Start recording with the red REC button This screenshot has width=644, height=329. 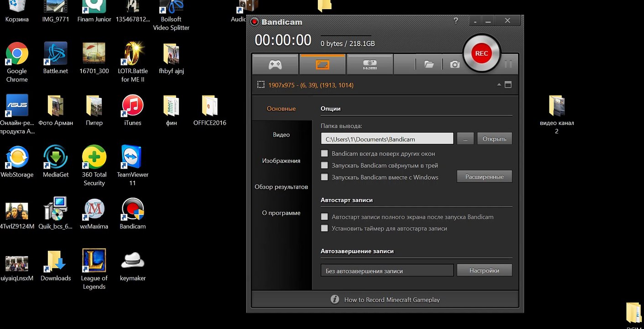(x=481, y=53)
